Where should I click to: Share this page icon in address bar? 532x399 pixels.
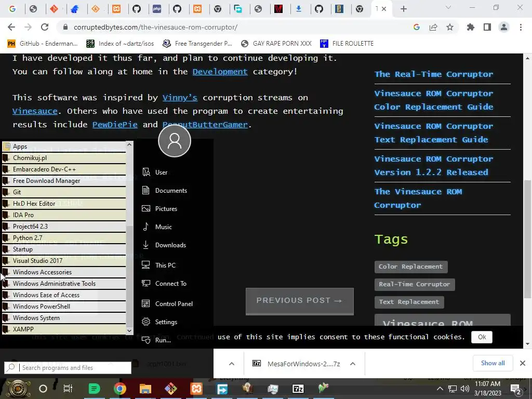(433, 27)
